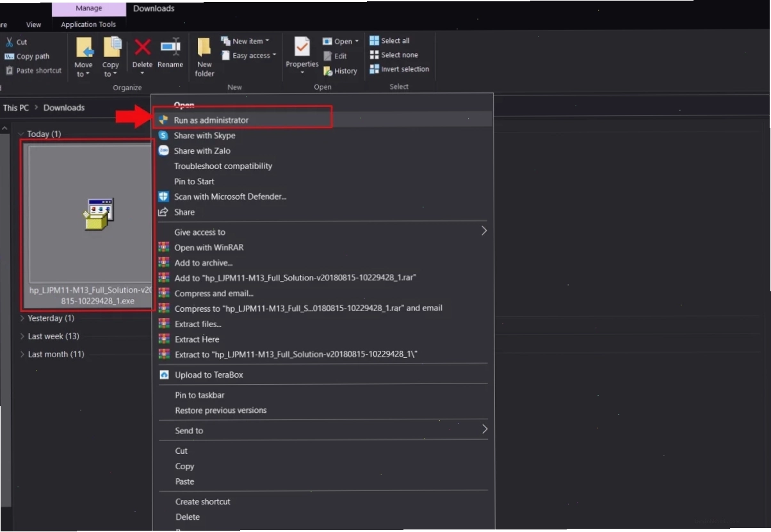Expand the Last week (13) group
This screenshot has width=771, height=532.
point(22,336)
